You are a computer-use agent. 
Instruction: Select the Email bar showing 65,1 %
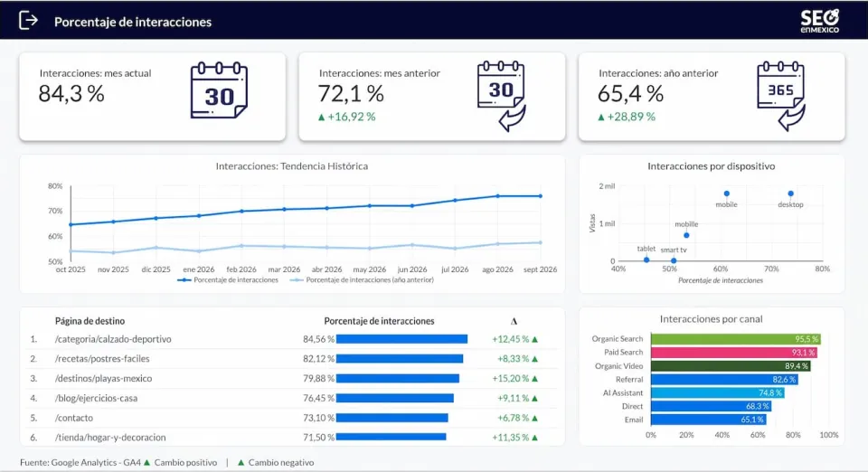(x=709, y=420)
